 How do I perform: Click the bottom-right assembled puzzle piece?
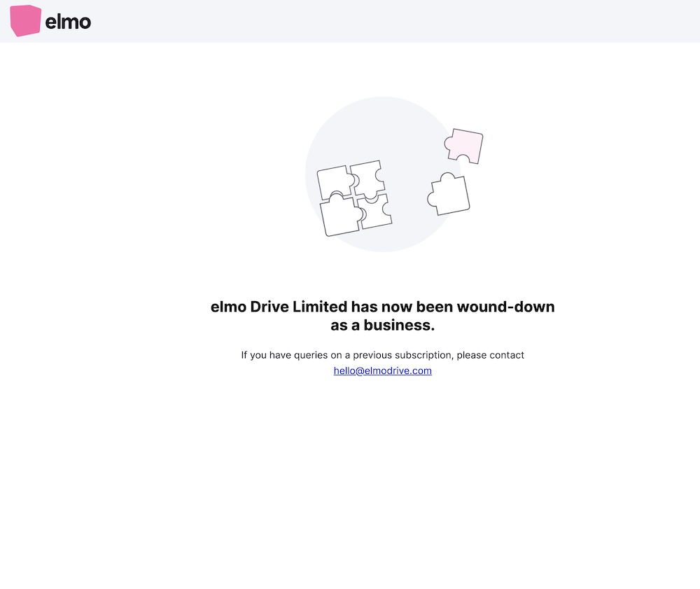tap(375, 212)
